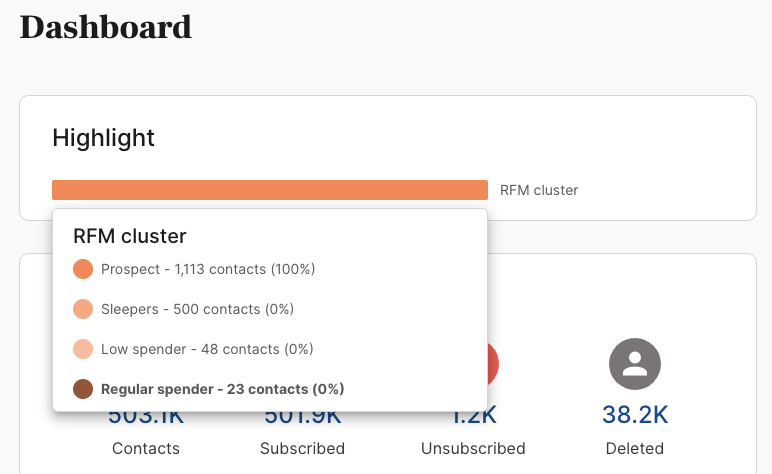The width and height of the screenshot is (772, 474).
Task: Click the Subscribed label
Action: click(302, 448)
